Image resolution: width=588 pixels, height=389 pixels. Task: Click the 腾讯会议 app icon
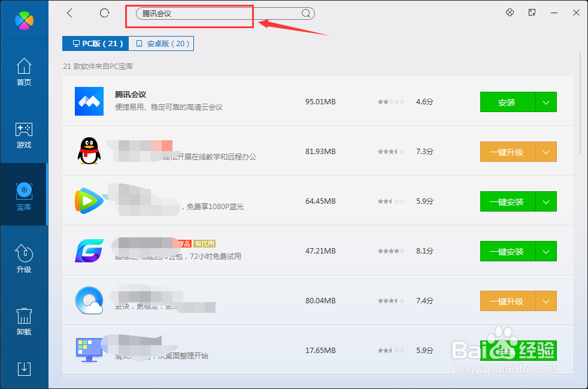[89, 101]
